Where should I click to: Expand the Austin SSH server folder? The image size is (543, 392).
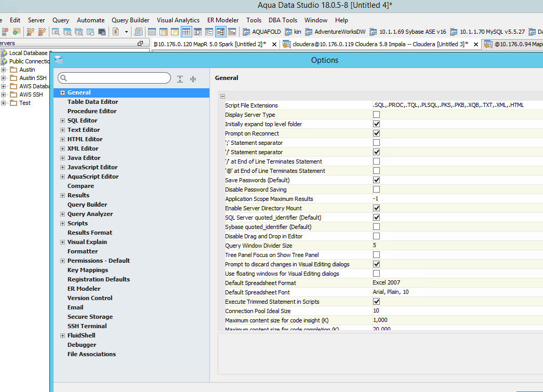pos(4,78)
